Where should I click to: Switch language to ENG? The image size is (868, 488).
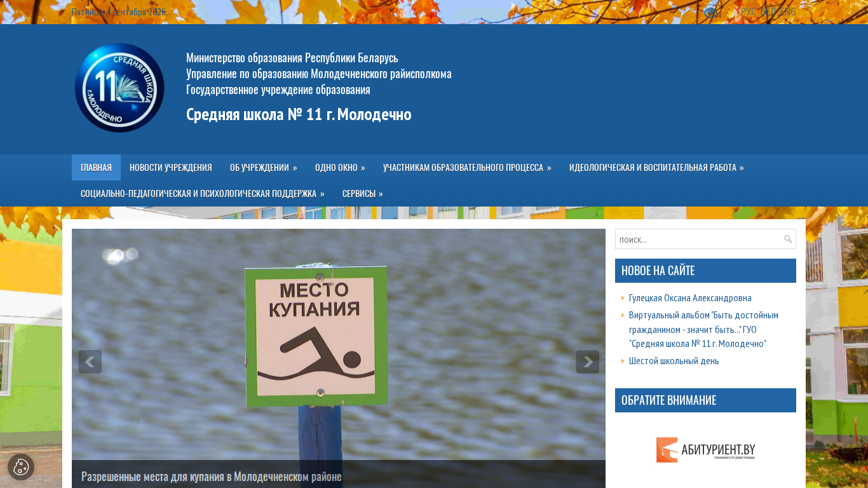click(x=788, y=11)
